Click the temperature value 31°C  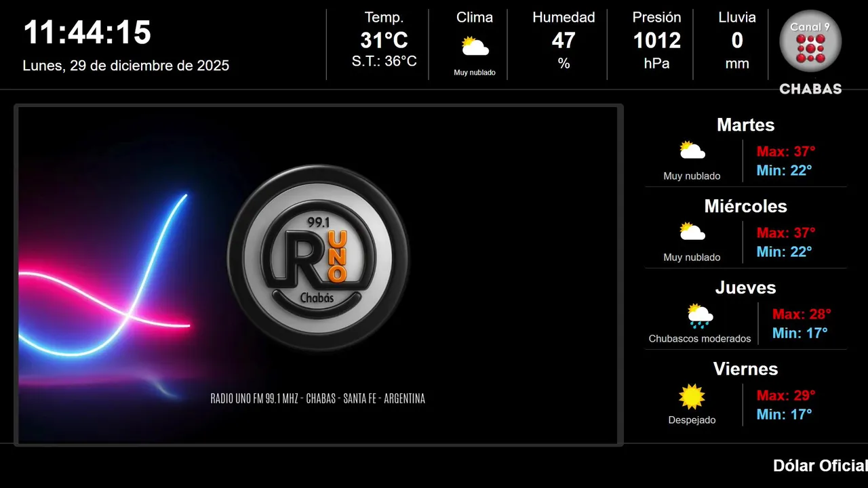pos(384,41)
